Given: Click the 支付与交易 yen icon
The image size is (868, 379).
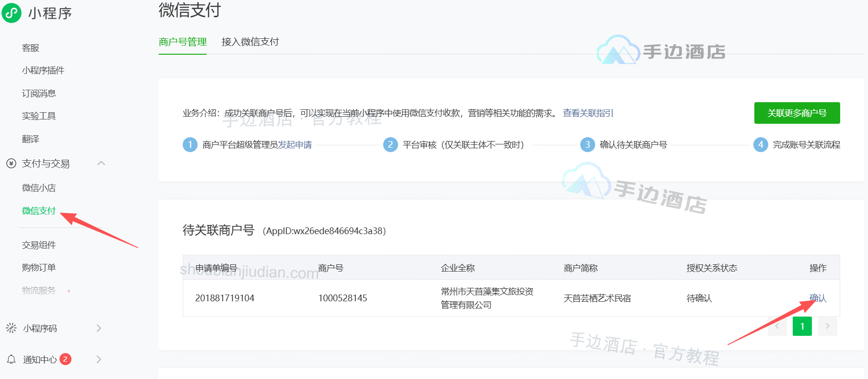Looking at the screenshot, I should pos(11,164).
